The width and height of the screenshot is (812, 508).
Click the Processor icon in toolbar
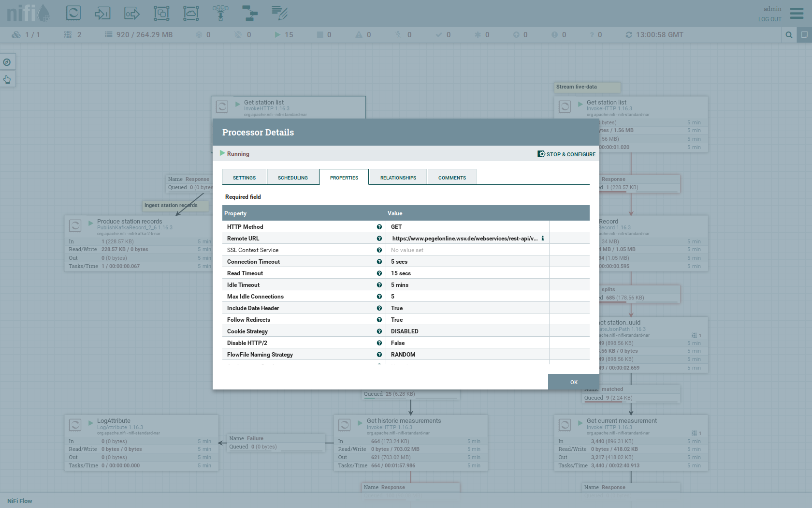pos(73,13)
